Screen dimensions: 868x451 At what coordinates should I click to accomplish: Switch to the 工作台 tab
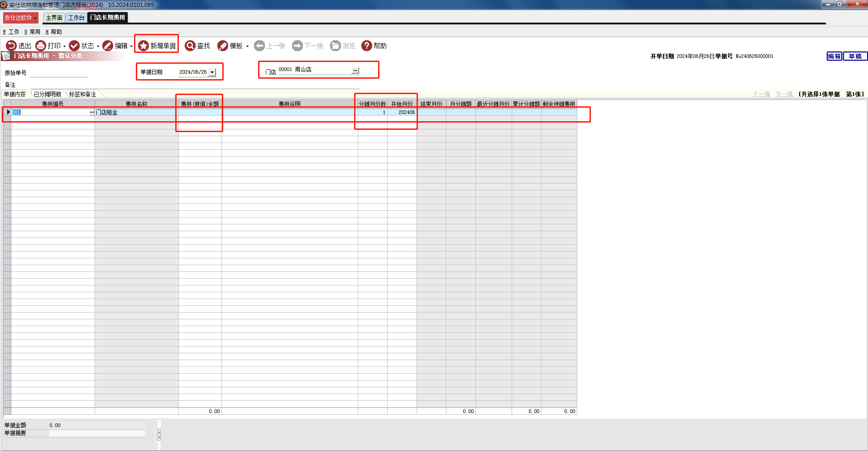[76, 18]
